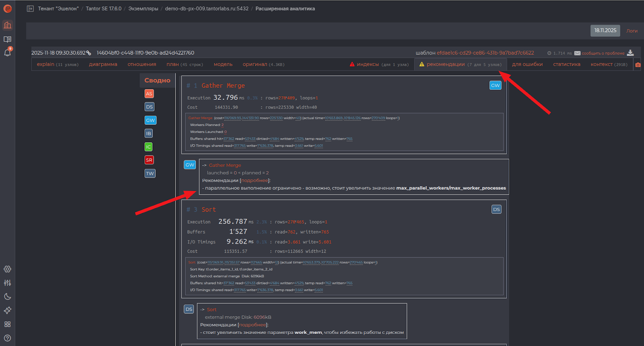Select the TW badge under Сводно
Screen dimensions: 644x346
[150, 173]
